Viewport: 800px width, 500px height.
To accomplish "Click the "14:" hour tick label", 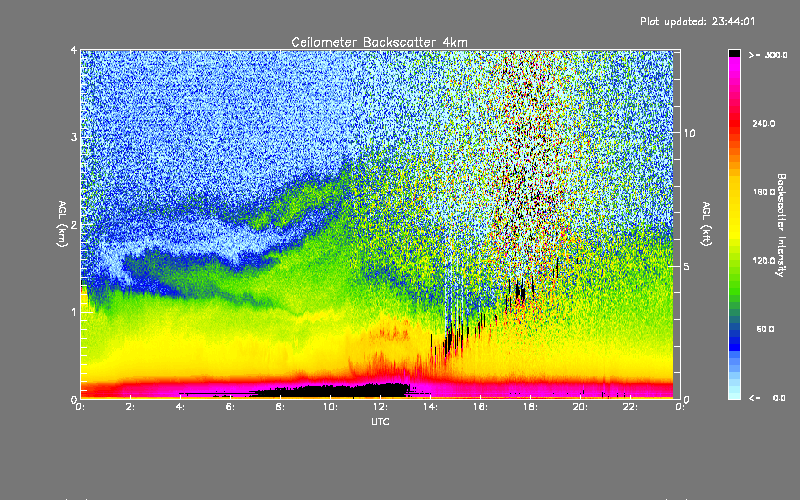I will (x=431, y=407).
